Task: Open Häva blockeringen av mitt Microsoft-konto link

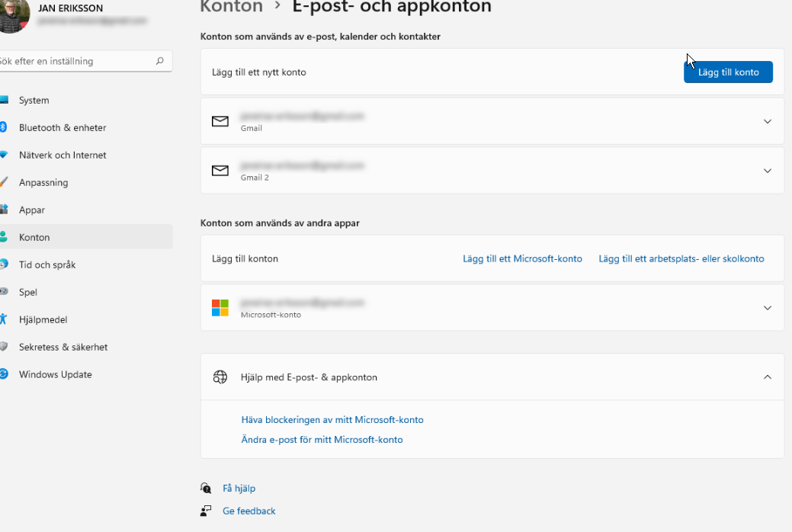Action: coord(332,420)
